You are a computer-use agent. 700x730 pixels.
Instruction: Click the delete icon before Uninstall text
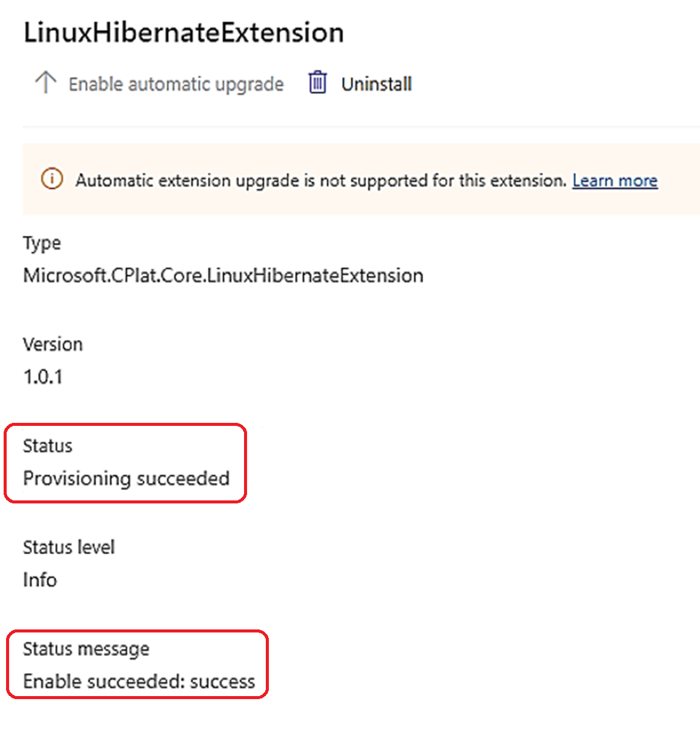tap(317, 83)
